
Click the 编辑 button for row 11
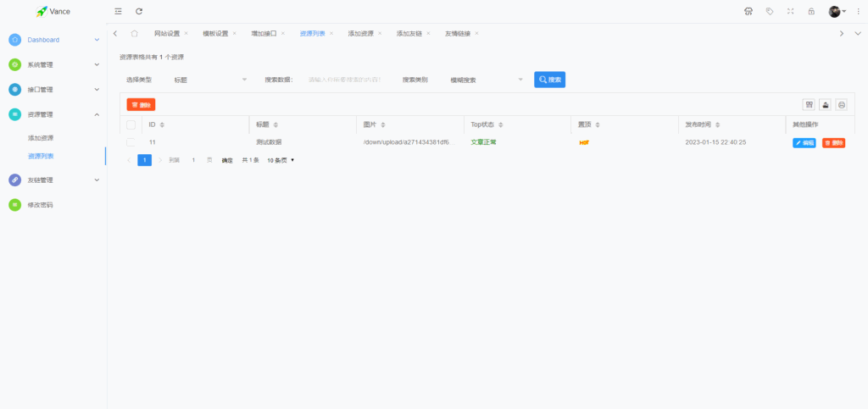[804, 142]
